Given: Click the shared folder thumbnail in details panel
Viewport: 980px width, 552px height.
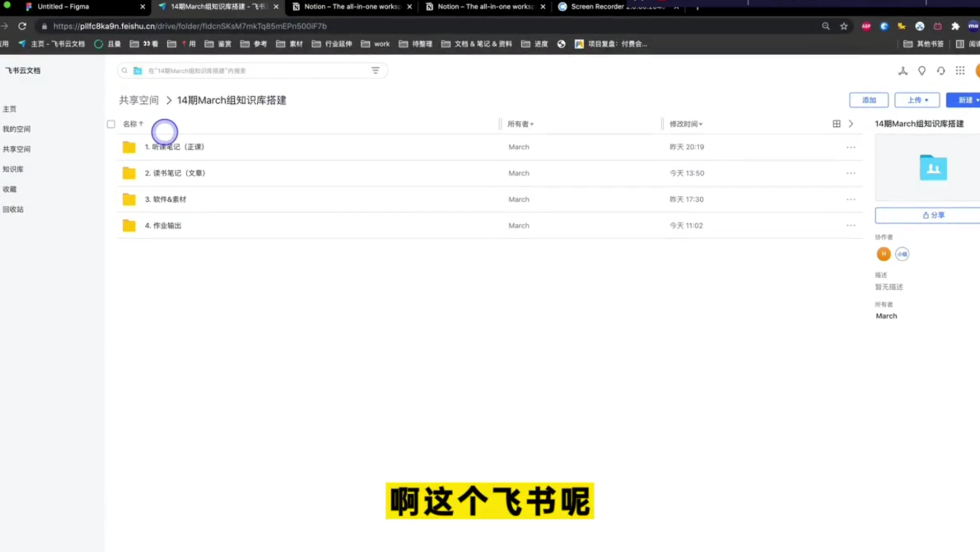Looking at the screenshot, I should (x=933, y=168).
